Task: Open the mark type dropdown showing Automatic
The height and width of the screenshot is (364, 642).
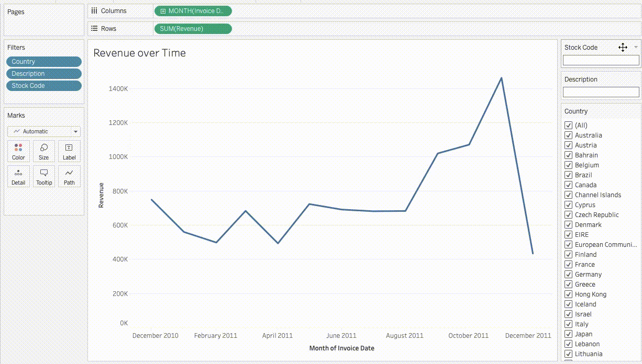Action: [x=44, y=131]
